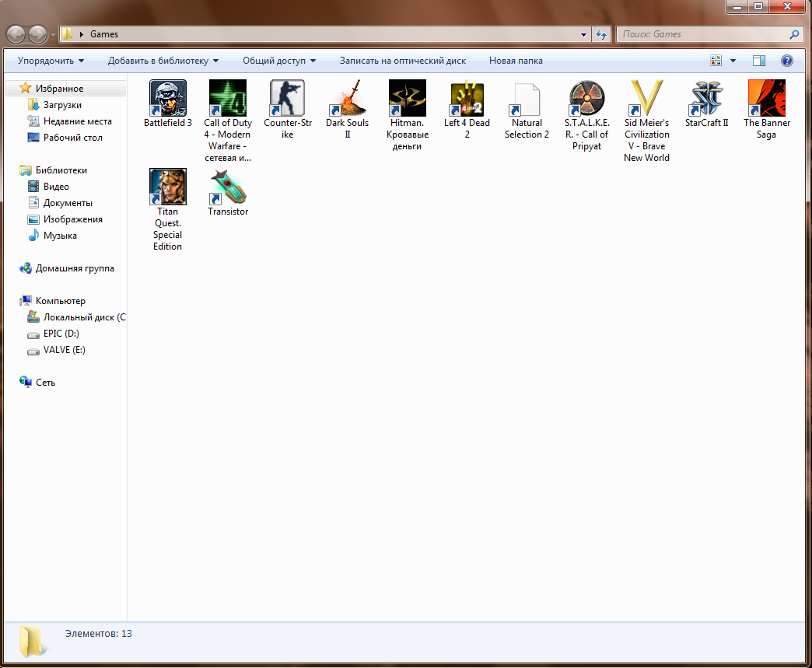Expand the Games breadcrumb arrow
The width and height of the screenshot is (812, 668).
(x=82, y=34)
